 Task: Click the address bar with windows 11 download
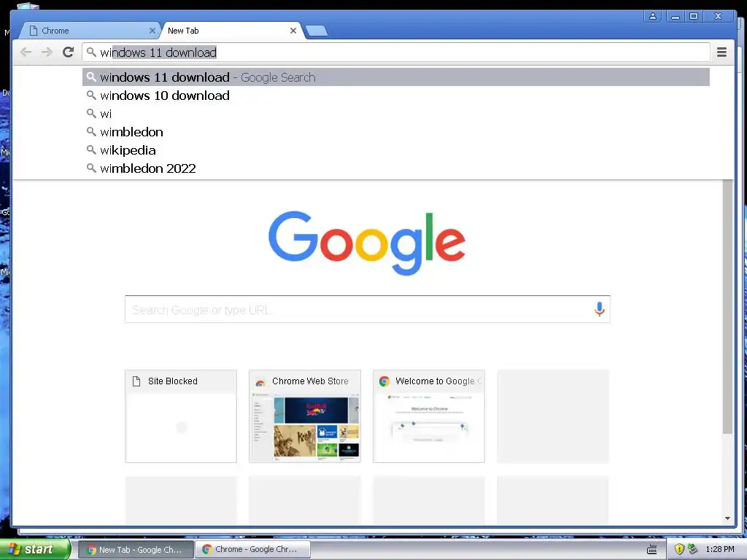tap(396, 52)
